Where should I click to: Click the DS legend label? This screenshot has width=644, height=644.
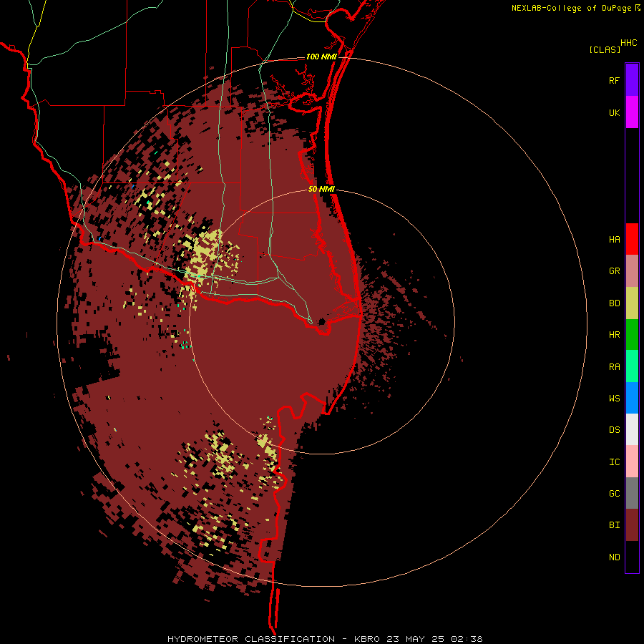tap(614, 430)
